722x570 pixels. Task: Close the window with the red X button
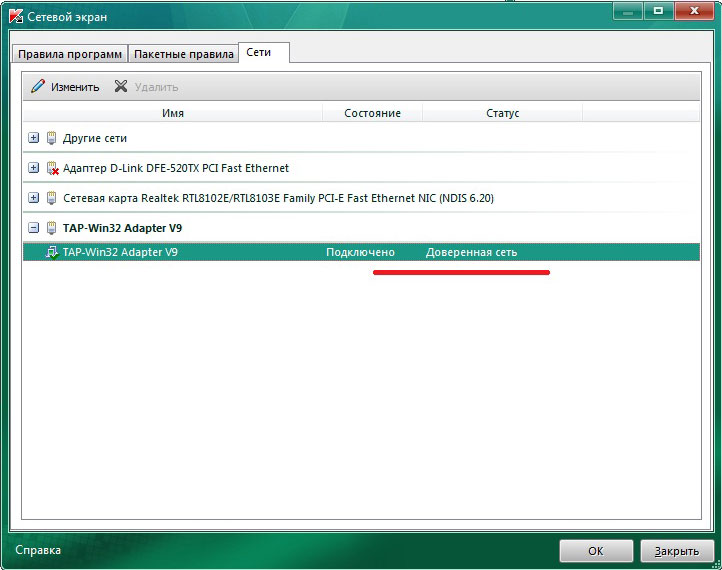[694, 11]
